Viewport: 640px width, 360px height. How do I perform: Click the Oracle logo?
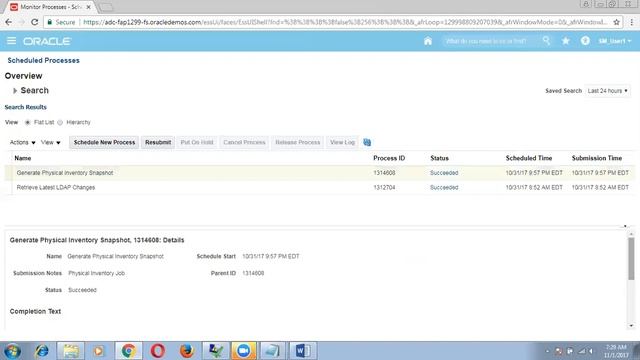pos(47,41)
